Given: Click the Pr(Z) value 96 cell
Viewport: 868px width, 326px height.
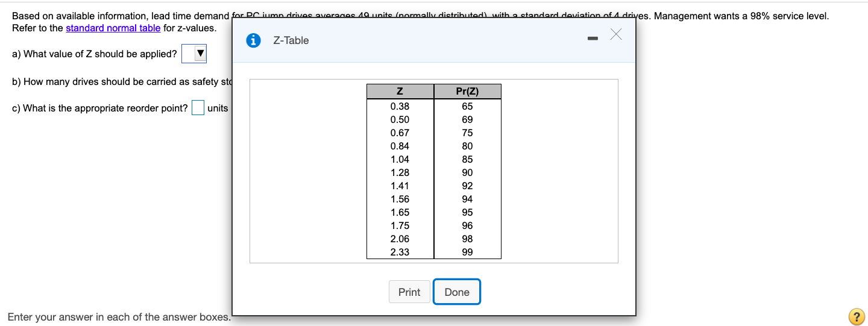Looking at the screenshot, I should [x=467, y=225].
